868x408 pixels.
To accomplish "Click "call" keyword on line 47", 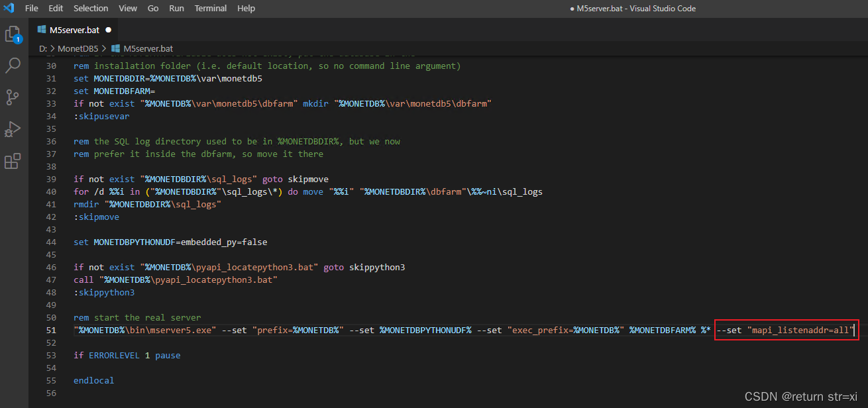I will (83, 280).
